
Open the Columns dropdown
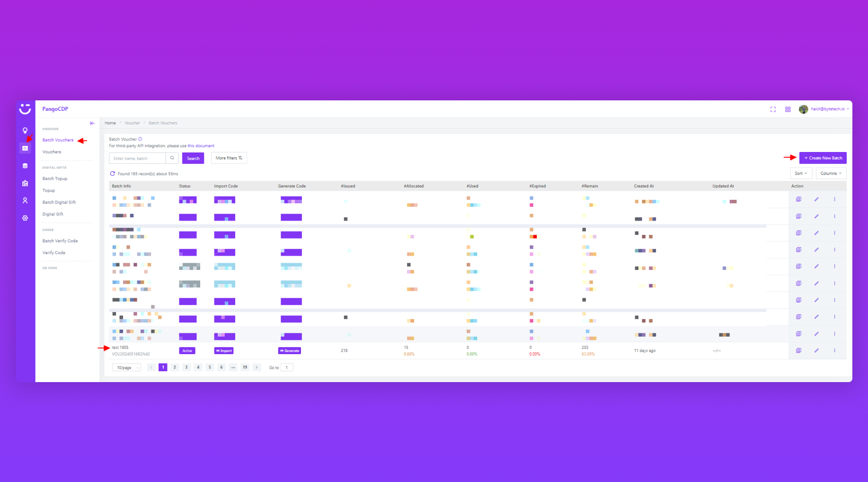[831, 173]
